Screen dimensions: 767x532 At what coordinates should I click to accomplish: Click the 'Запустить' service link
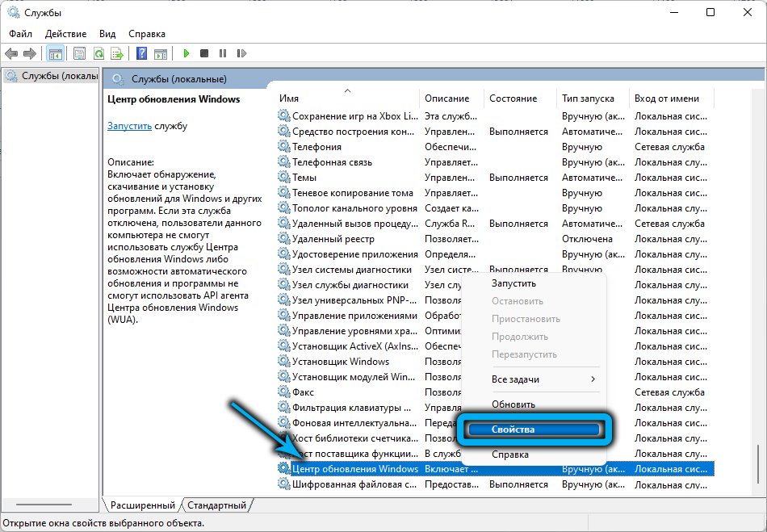(x=129, y=126)
